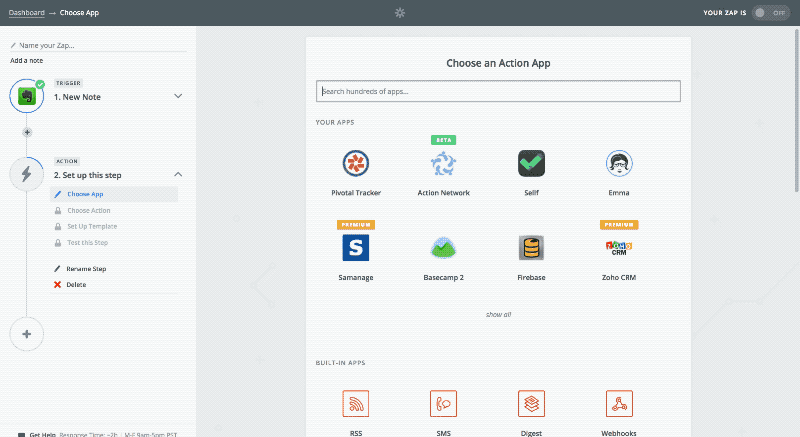Toggle the Your Zap Is OFF switch
Screen dimensions: 800x437
point(770,13)
